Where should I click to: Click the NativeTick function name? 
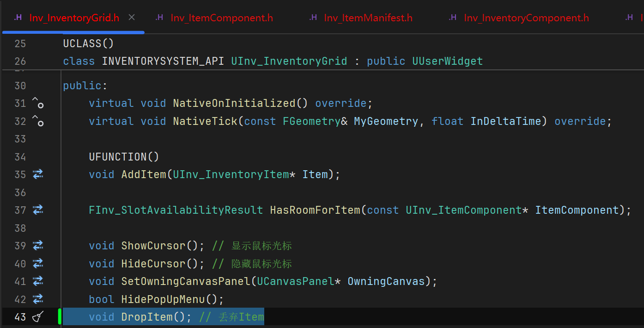click(x=205, y=121)
